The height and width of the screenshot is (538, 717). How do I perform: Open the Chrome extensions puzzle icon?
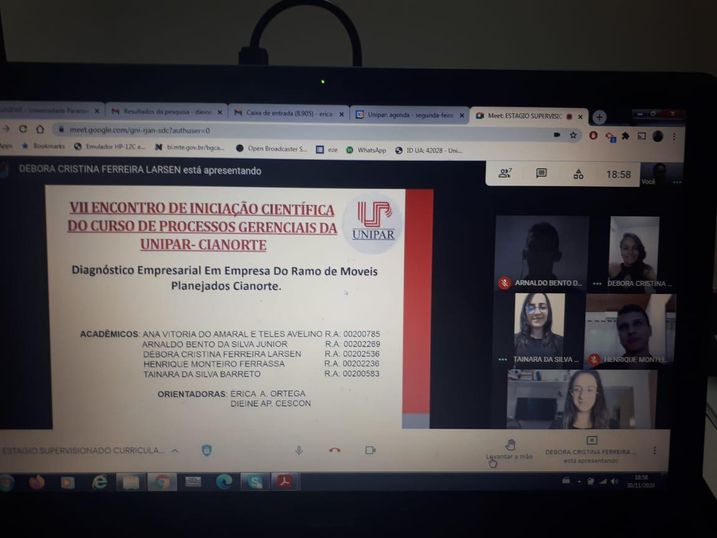click(625, 136)
